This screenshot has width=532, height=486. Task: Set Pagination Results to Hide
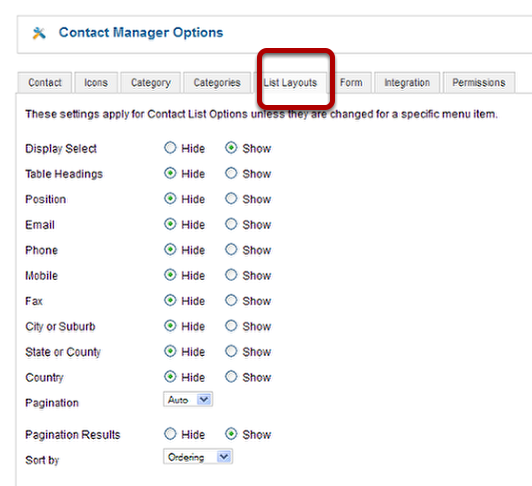coord(170,434)
